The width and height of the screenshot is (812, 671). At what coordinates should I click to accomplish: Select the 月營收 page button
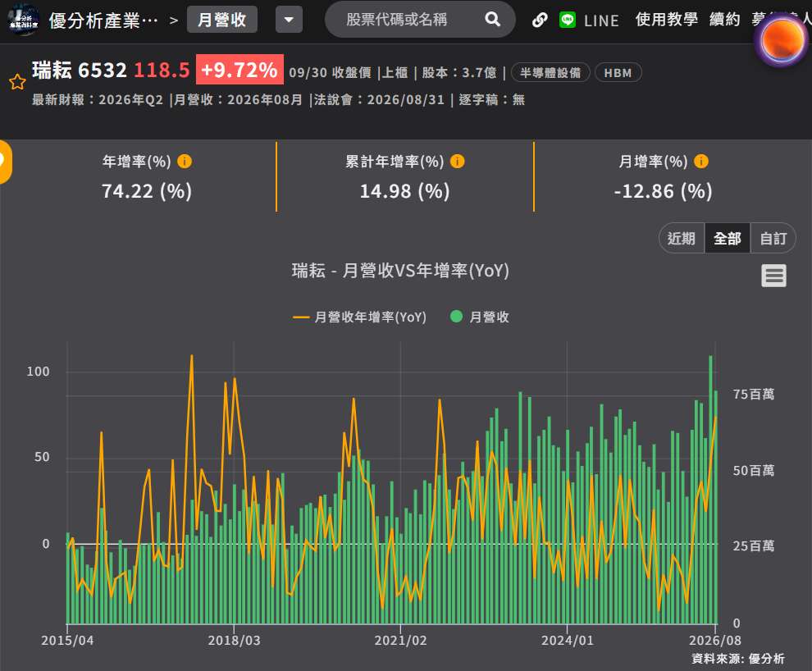(221, 20)
